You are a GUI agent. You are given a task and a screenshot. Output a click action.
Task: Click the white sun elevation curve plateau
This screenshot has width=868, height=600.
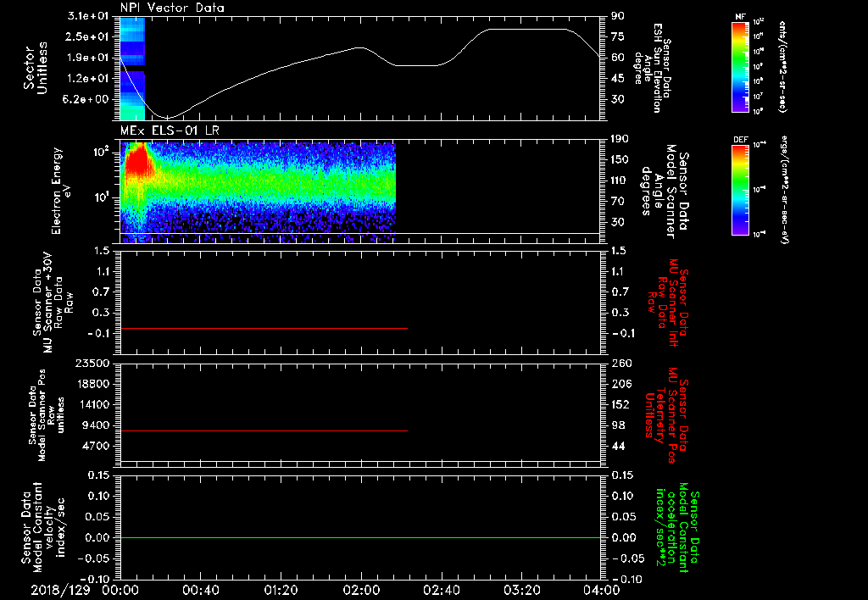pos(527,29)
